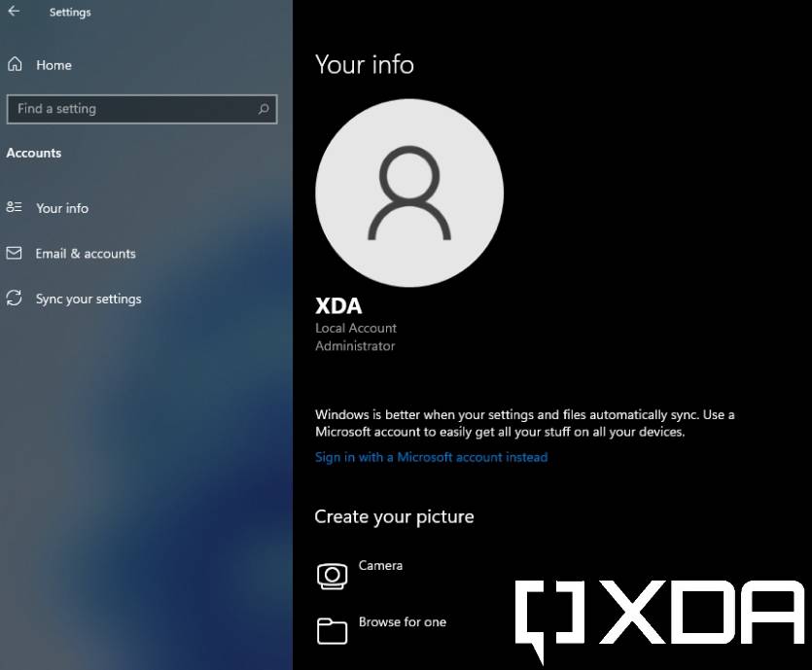Viewport: 812px width, 670px height.
Task: Click the search magnifier icon
Action: pos(264,109)
